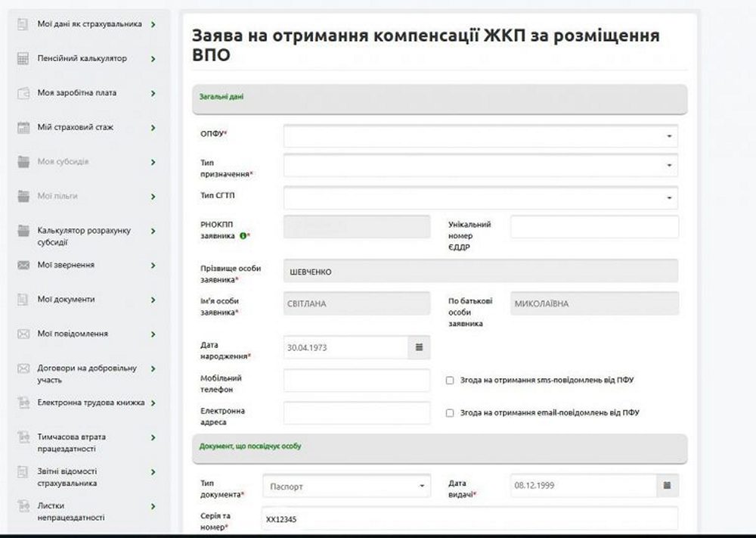Click the first name field СВІТЛАНА
The height and width of the screenshot is (538, 756).
point(357,303)
